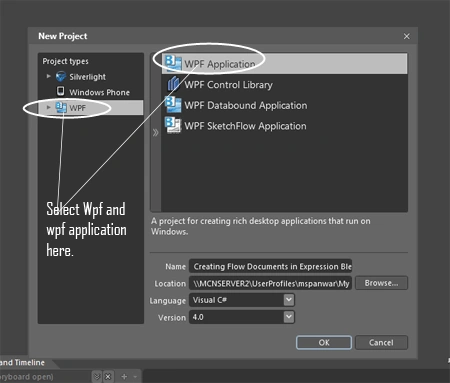Close the New Project dialog
Image resolution: width=450 pixels, height=383 pixels.
click(407, 36)
